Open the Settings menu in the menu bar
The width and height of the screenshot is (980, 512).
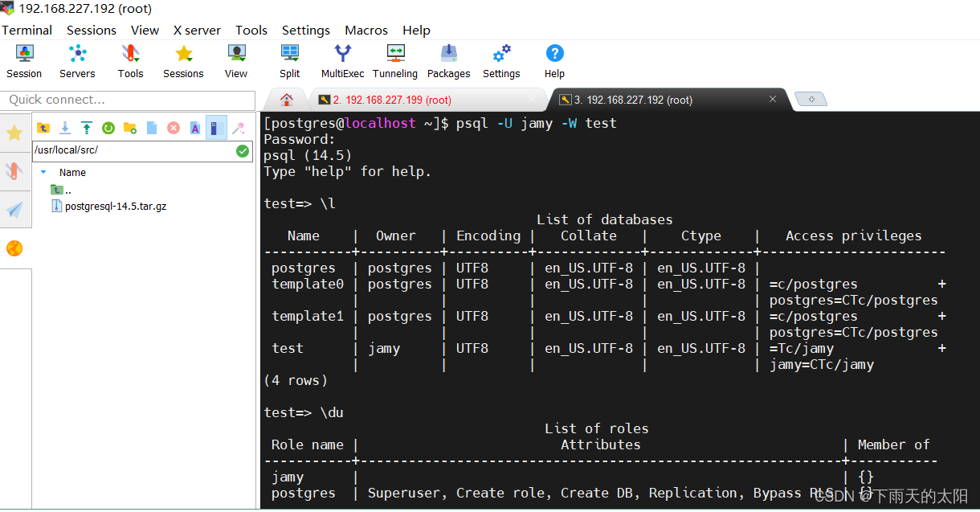[306, 30]
